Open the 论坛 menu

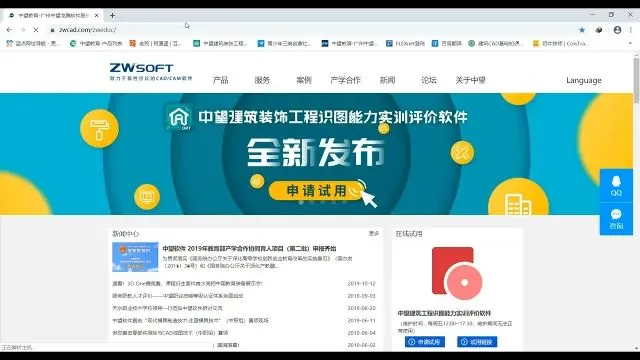429,80
